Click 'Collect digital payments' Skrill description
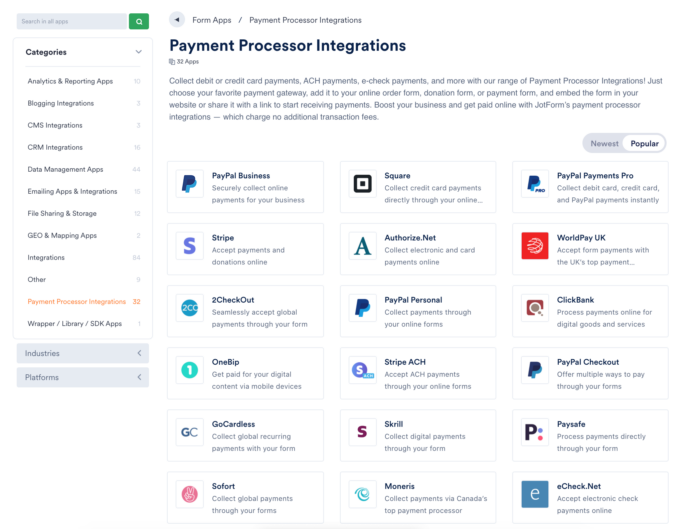Image resolution: width=700 pixels, height=529 pixels. pos(425,436)
